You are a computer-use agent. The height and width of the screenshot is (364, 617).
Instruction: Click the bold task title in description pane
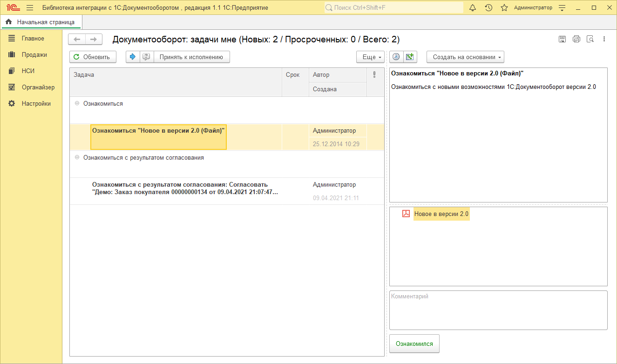[457, 73]
